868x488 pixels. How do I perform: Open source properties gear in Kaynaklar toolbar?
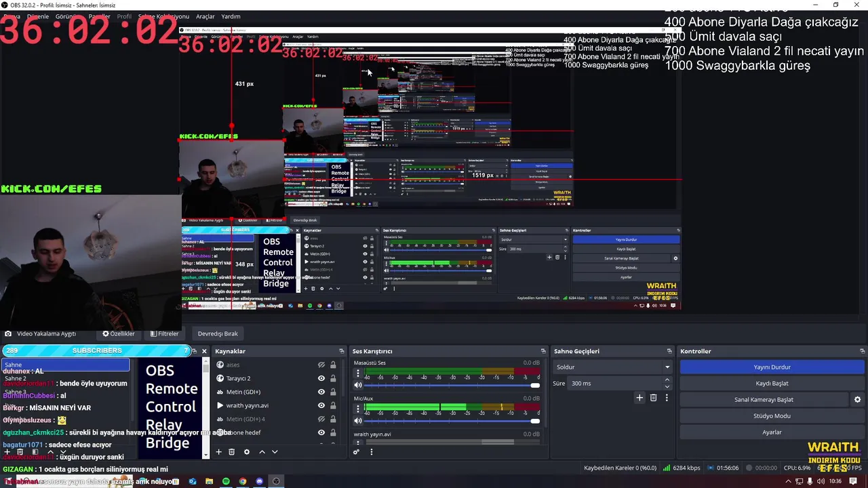(247, 452)
